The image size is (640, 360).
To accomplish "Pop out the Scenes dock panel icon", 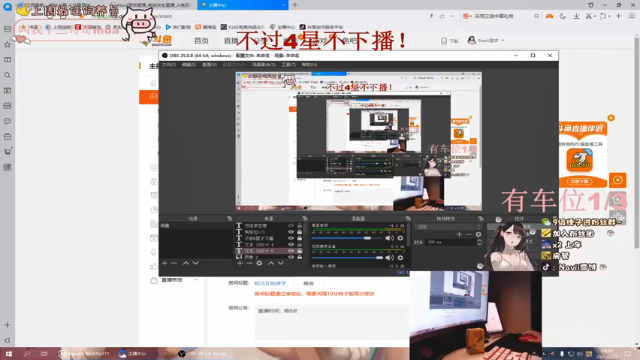I will tap(229, 219).
